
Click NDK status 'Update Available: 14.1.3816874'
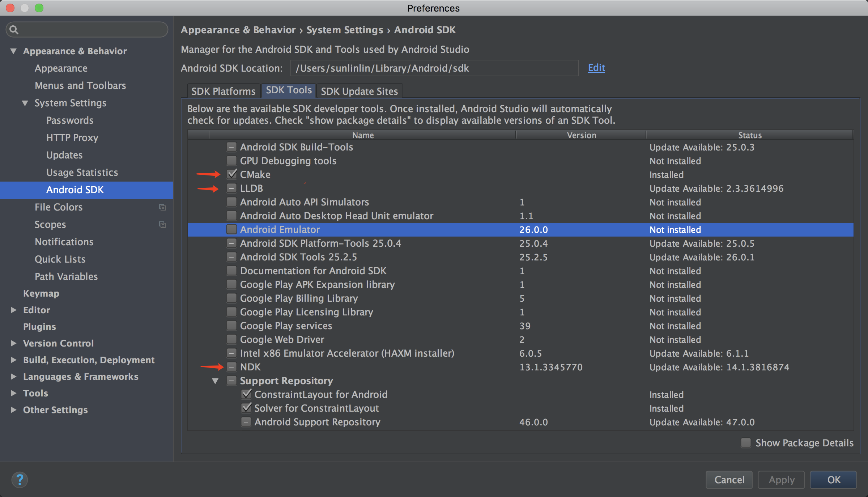coord(719,367)
